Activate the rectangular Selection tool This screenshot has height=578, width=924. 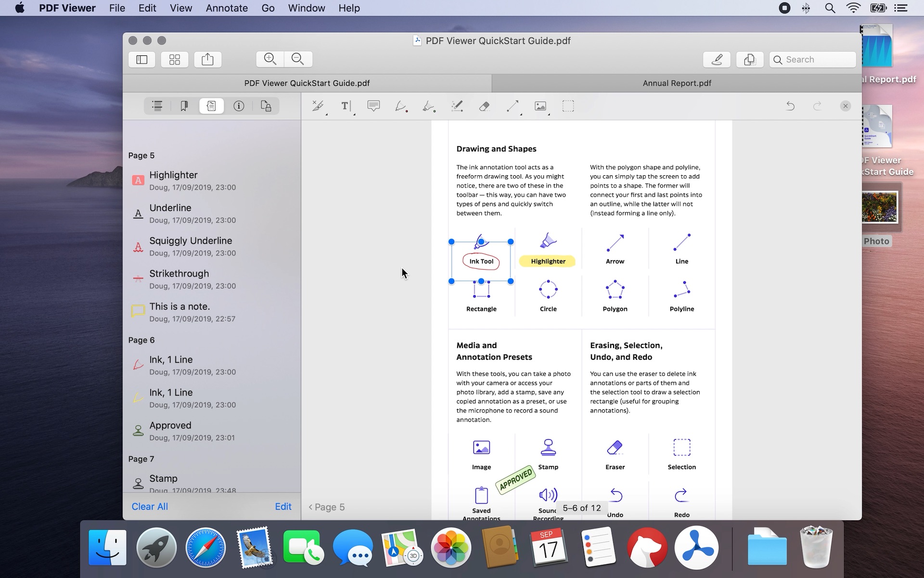click(x=568, y=106)
